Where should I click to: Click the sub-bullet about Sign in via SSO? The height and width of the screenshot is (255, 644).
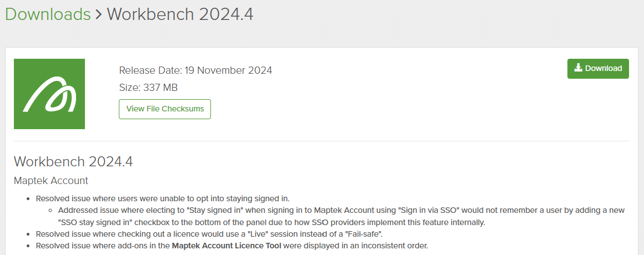coord(333,211)
